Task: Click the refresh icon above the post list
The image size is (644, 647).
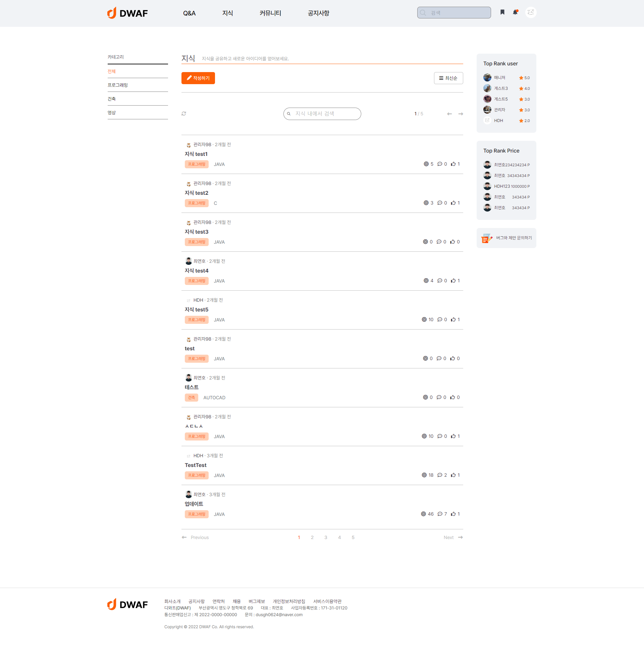Action: pyautogui.click(x=184, y=114)
